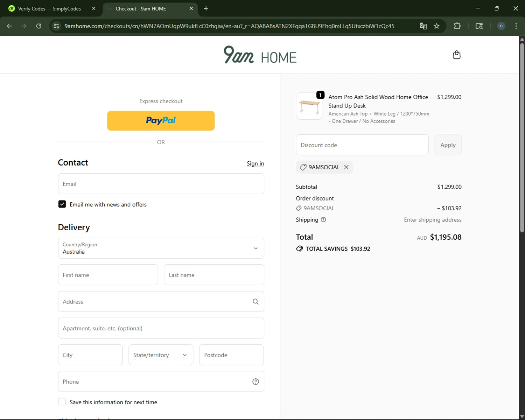Open the Chrome translate page icon
Image resolution: width=525 pixels, height=420 pixels.
[x=423, y=26]
